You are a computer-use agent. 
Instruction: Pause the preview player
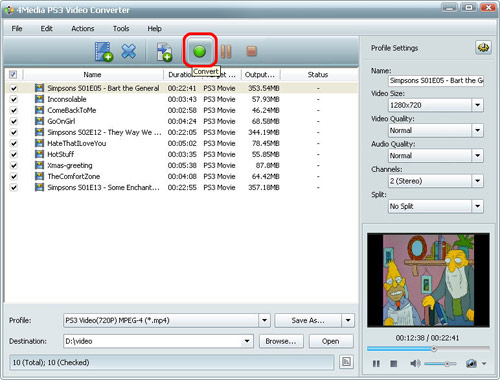tap(376, 364)
